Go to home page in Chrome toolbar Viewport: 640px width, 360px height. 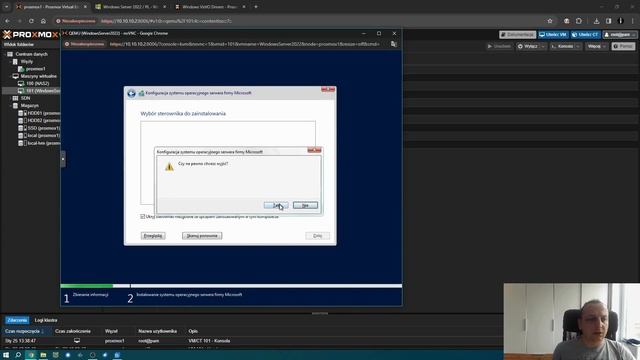43,21
